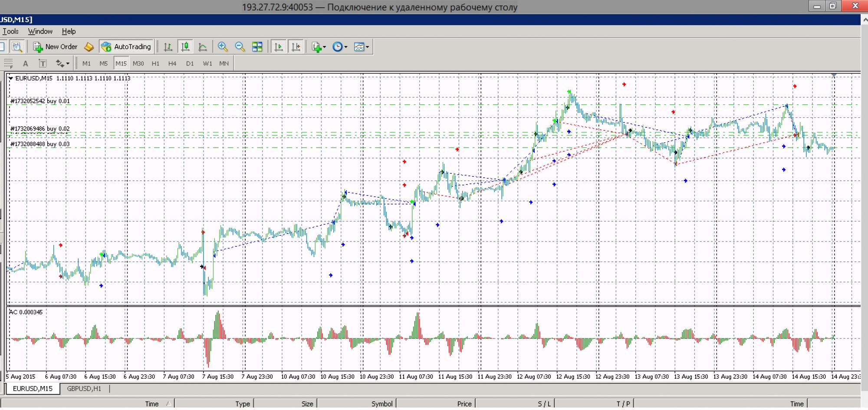Switch chart to bar chart display

(x=168, y=47)
